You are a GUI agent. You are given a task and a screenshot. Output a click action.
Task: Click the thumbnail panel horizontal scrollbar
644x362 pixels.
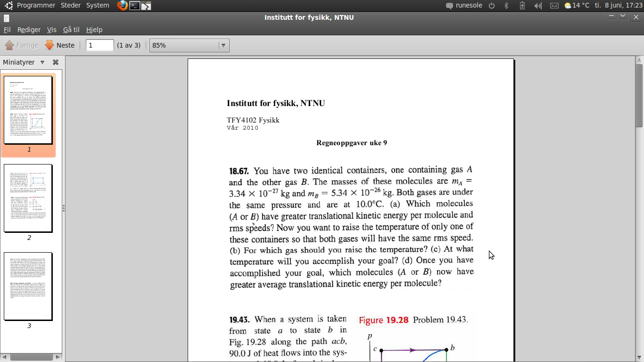coord(31,357)
